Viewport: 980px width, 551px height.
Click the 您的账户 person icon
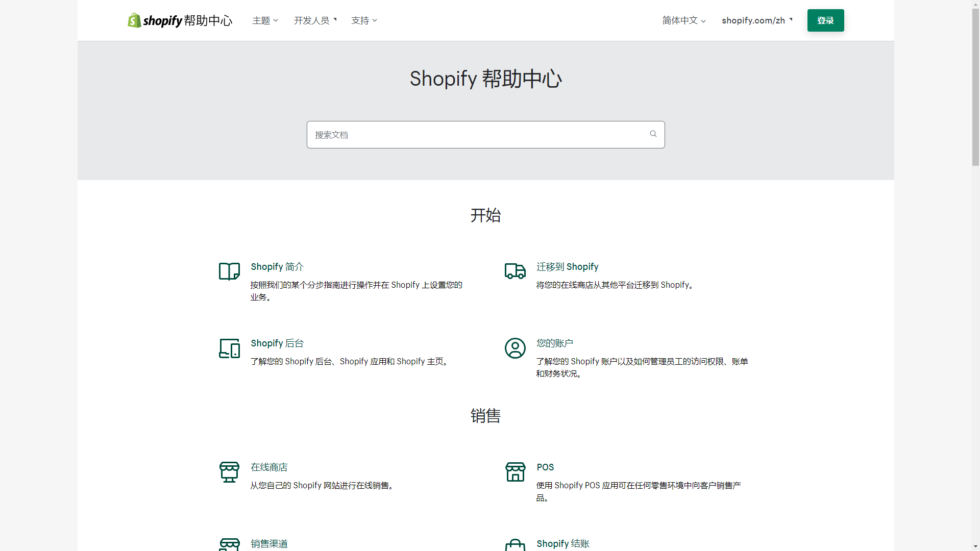pos(514,348)
